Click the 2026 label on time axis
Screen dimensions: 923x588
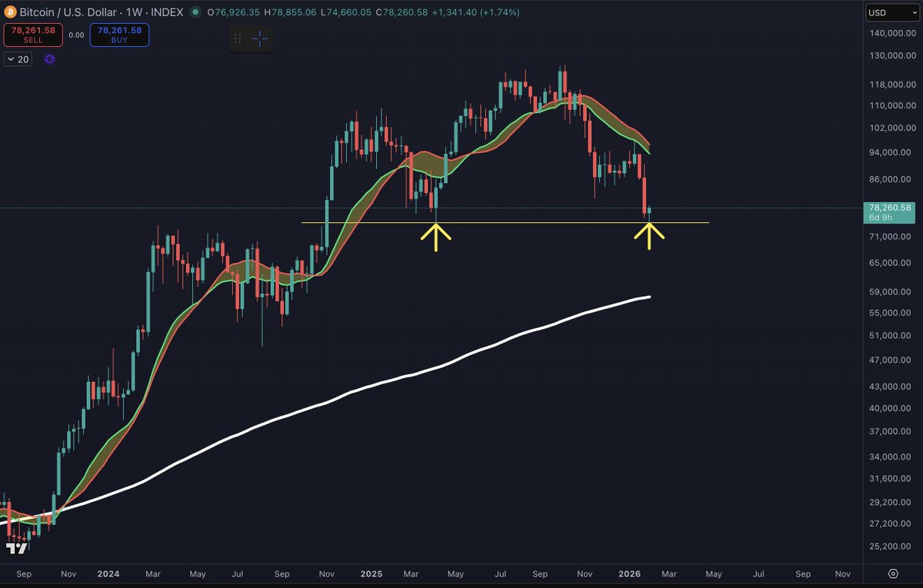point(629,573)
